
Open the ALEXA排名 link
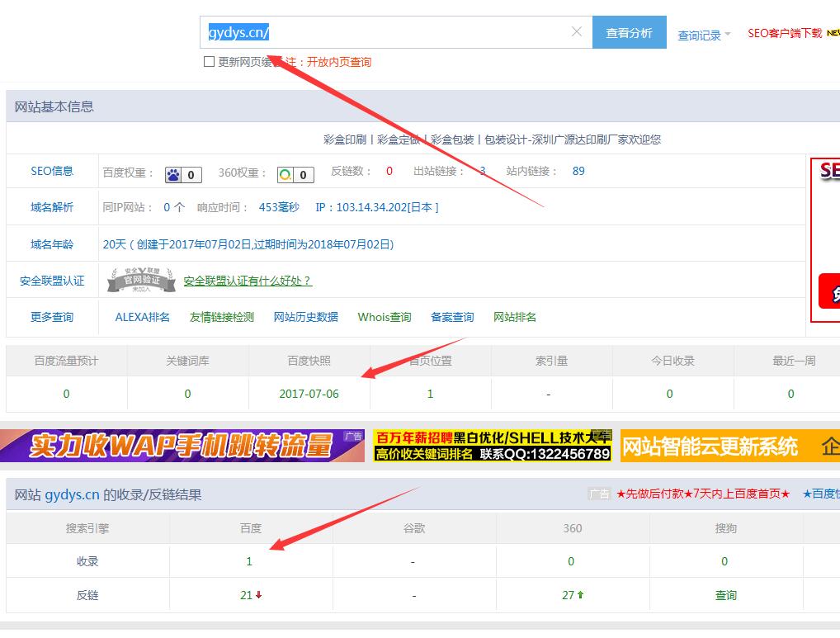coord(142,317)
